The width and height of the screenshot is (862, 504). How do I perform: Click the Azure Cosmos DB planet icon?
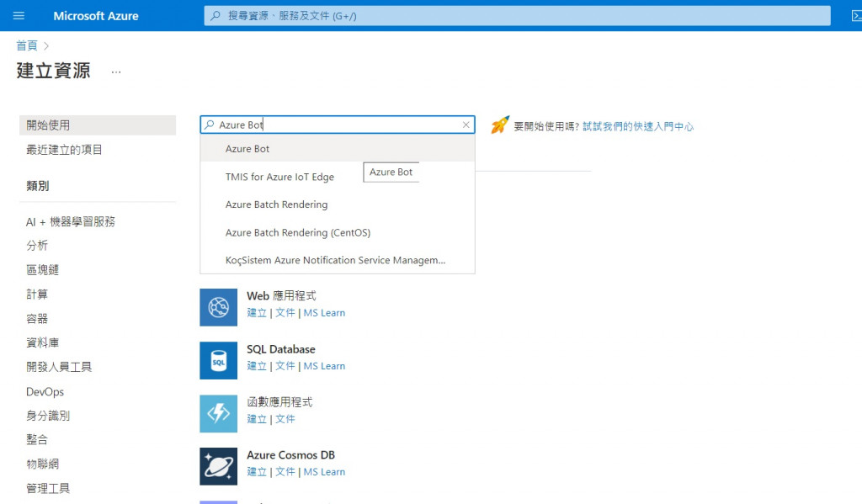[218, 466]
